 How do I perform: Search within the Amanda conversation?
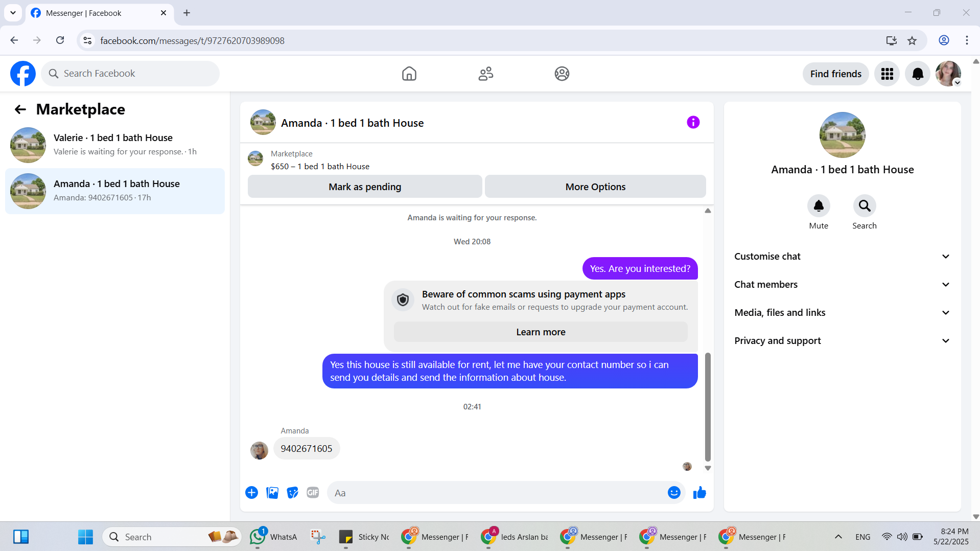point(865,206)
